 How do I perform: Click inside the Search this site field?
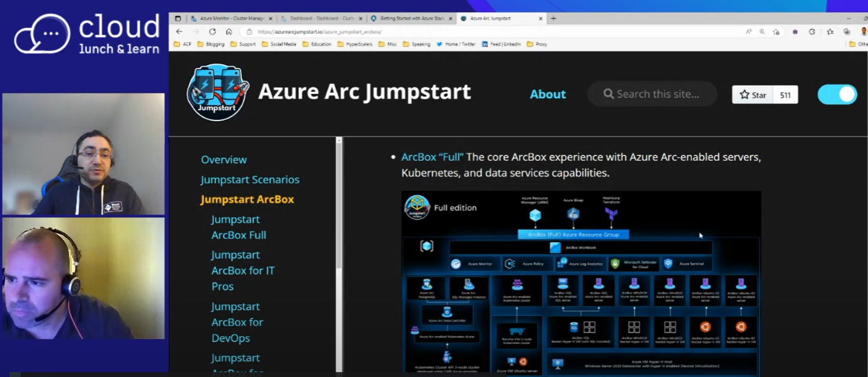pyautogui.click(x=652, y=94)
